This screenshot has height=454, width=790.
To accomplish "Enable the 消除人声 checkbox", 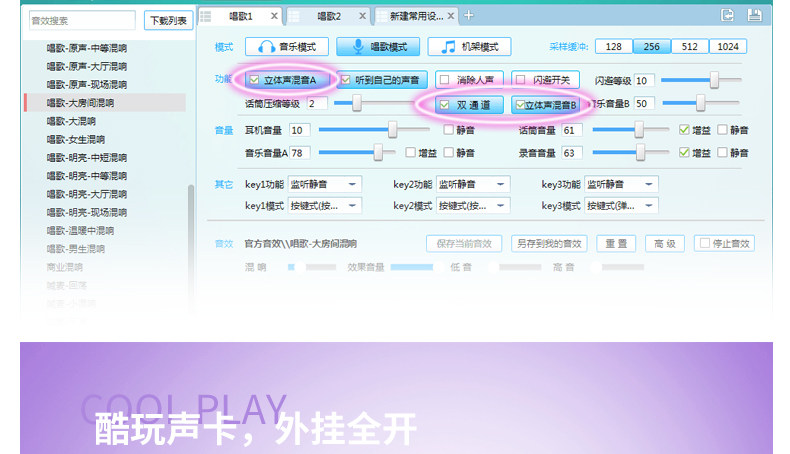I will coord(444,80).
